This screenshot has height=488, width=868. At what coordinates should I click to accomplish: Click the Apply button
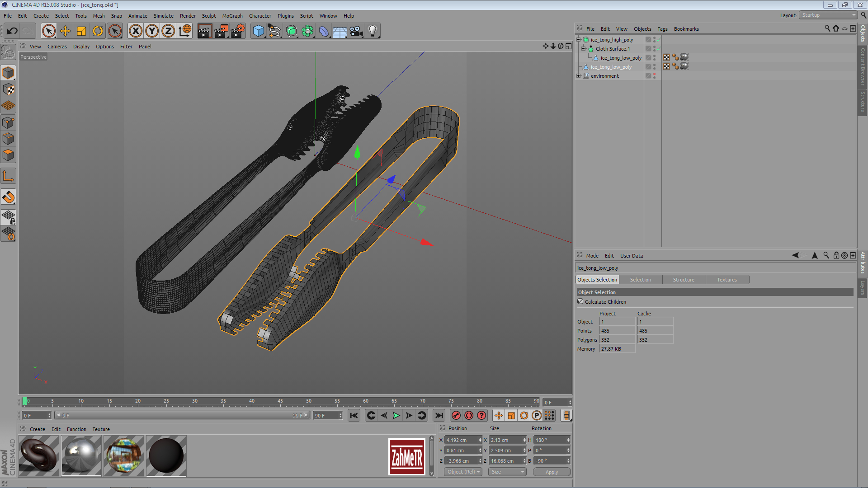coord(552,472)
